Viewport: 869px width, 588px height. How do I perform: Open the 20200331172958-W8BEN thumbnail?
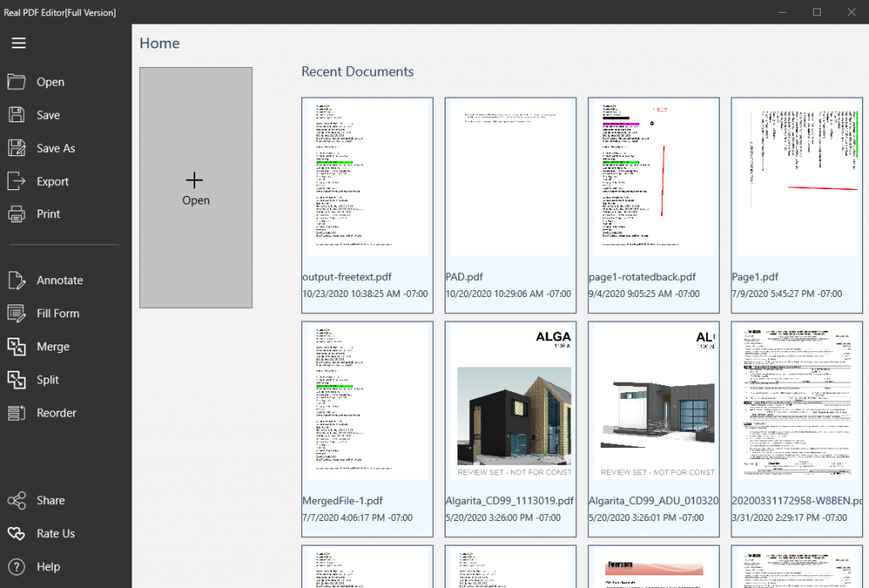(796, 402)
